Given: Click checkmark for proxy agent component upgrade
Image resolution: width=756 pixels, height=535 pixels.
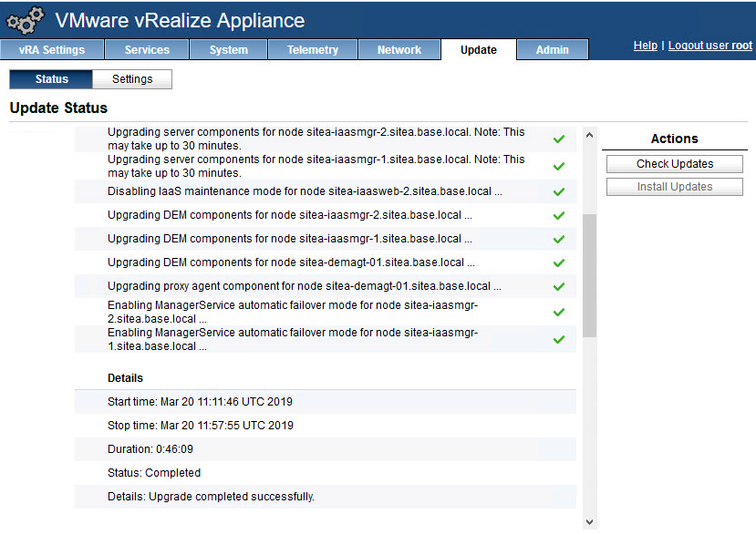Looking at the screenshot, I should [x=559, y=287].
